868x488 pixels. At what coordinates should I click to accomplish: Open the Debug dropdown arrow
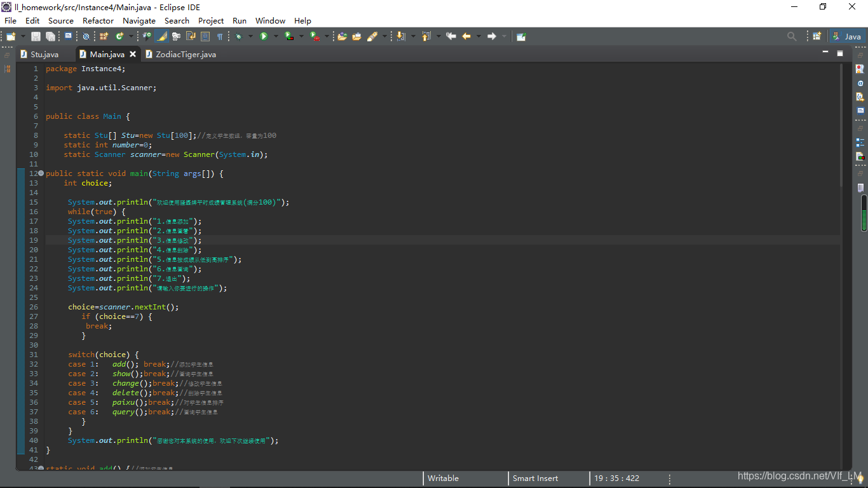coord(251,37)
